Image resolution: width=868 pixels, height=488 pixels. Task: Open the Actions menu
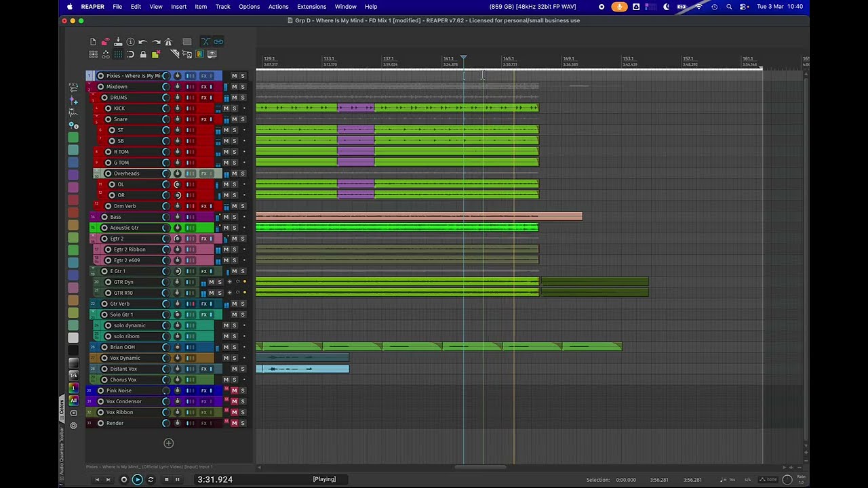click(x=278, y=7)
